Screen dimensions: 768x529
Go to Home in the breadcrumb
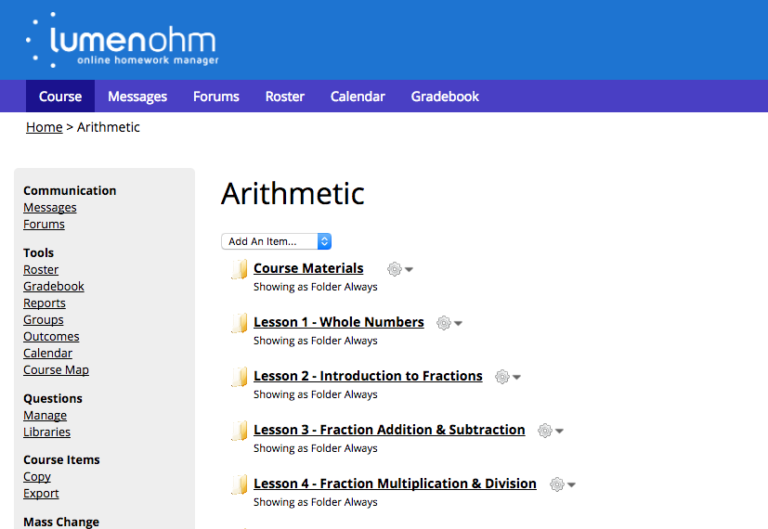(44, 127)
